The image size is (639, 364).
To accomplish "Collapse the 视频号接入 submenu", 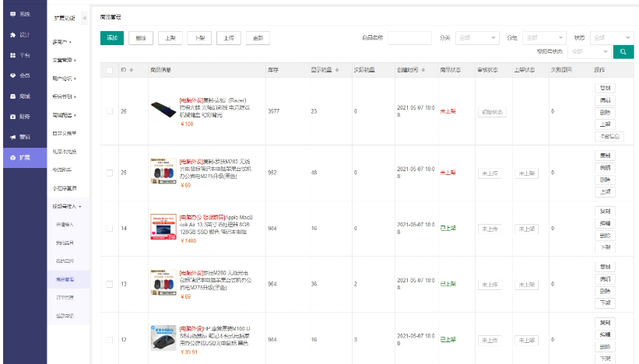I will [x=67, y=206].
